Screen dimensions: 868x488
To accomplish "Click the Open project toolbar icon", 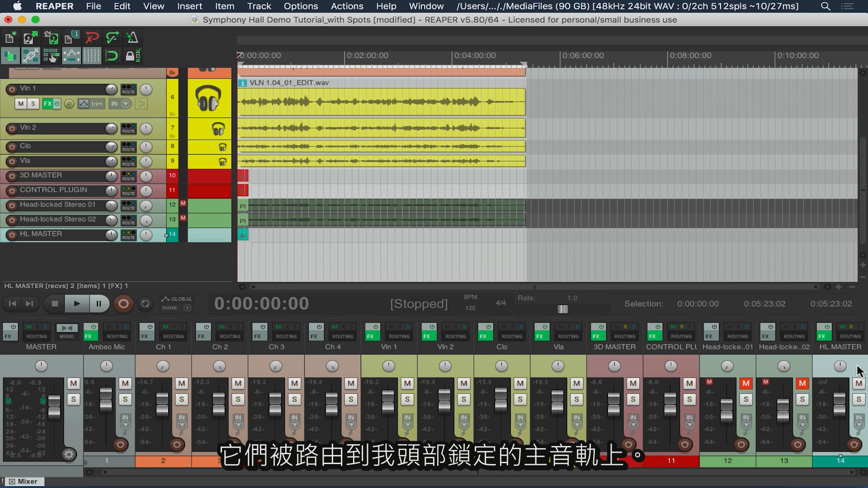I will [x=30, y=38].
